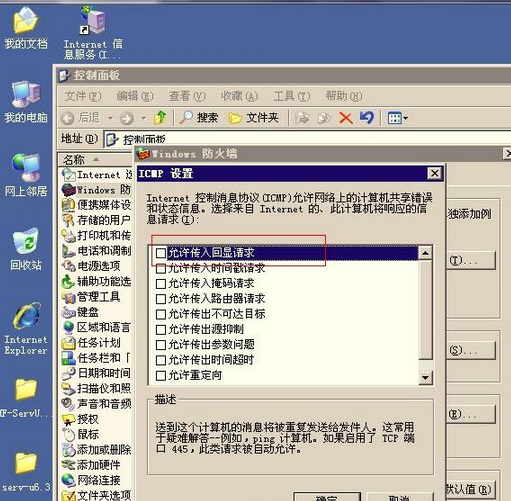Open the 编辑(E) menu
The height and width of the screenshot is (501, 511).
click(x=135, y=96)
